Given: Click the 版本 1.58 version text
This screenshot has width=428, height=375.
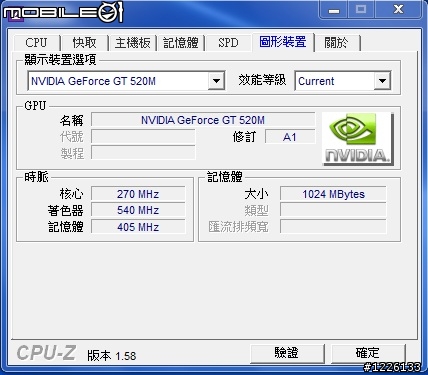Looking at the screenshot, I should tap(112, 356).
